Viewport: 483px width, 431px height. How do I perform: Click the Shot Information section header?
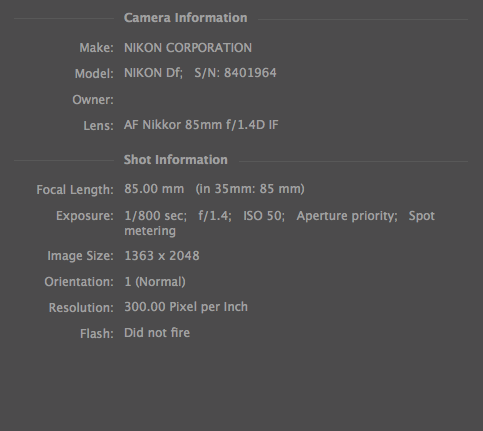[176, 160]
